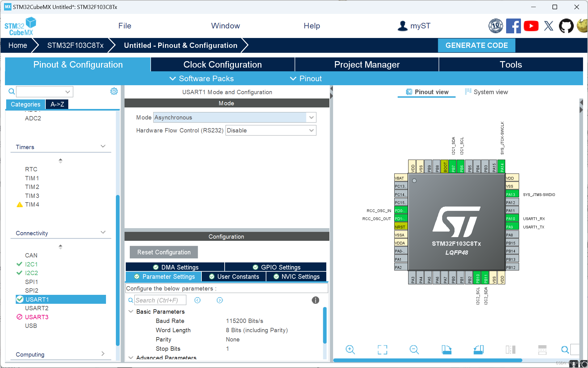Switch to Project Manager tab
The width and height of the screenshot is (588, 368).
pyautogui.click(x=367, y=65)
